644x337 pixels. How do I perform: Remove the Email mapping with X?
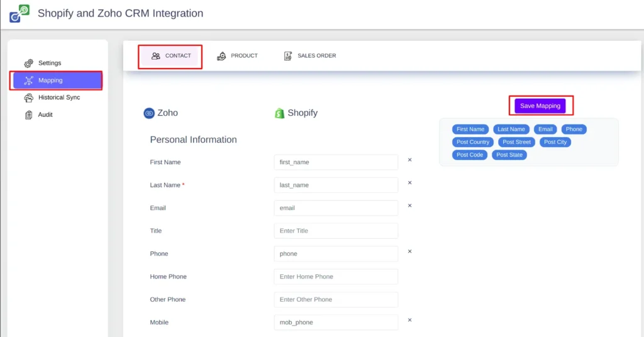(x=409, y=206)
